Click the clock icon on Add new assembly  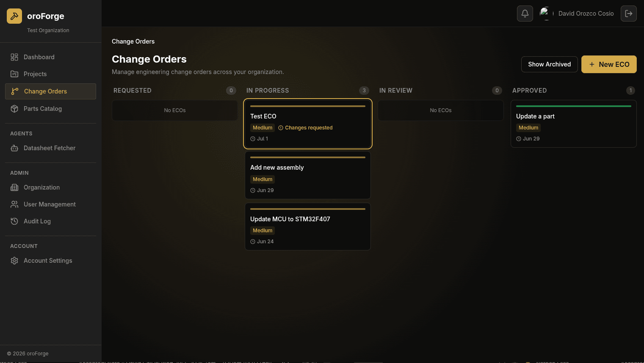tap(253, 190)
